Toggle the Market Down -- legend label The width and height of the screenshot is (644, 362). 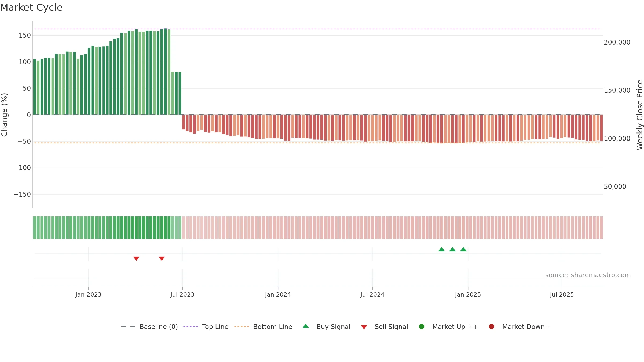(x=527, y=327)
